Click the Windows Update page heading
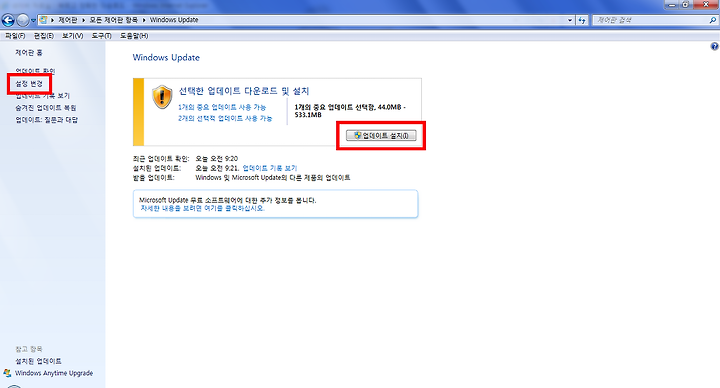 pos(166,57)
